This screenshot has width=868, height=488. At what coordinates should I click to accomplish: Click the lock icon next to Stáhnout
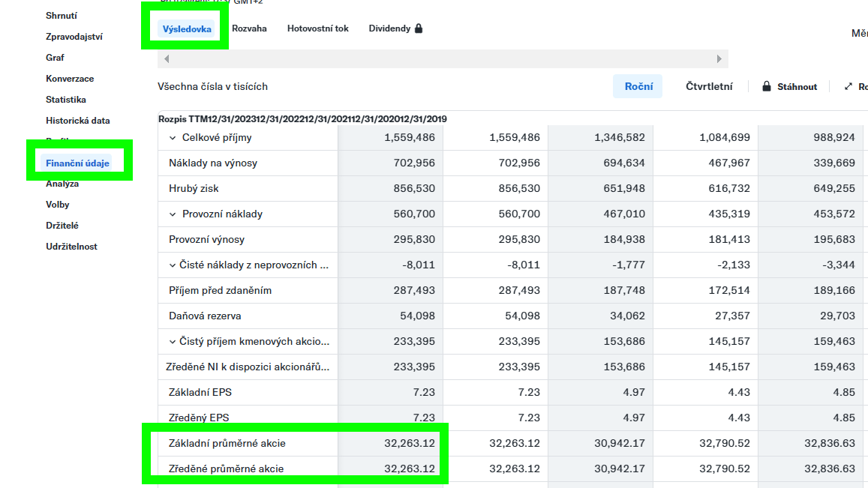click(x=768, y=86)
